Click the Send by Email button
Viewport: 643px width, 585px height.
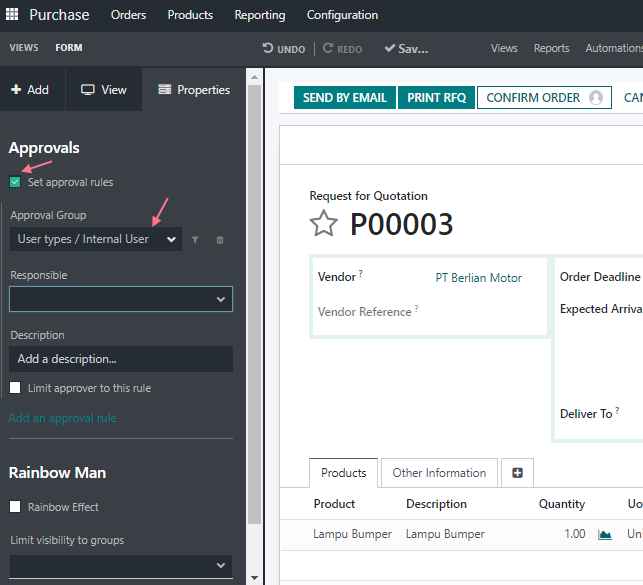point(345,98)
